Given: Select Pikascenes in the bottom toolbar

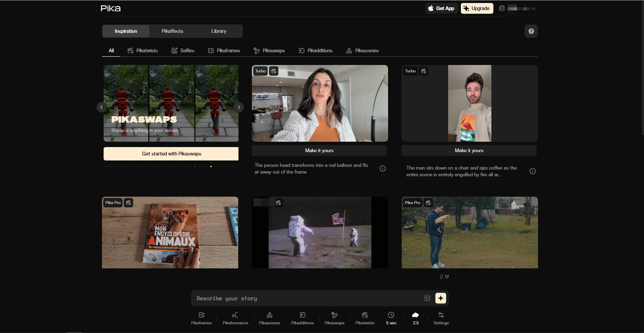Looking at the screenshot, I should pos(269,318).
